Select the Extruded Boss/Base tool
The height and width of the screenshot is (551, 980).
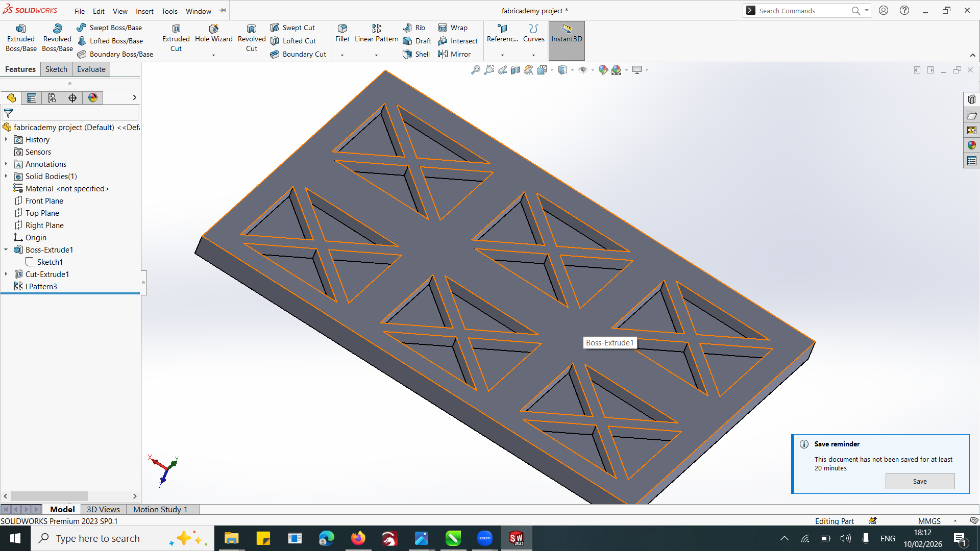tap(21, 38)
